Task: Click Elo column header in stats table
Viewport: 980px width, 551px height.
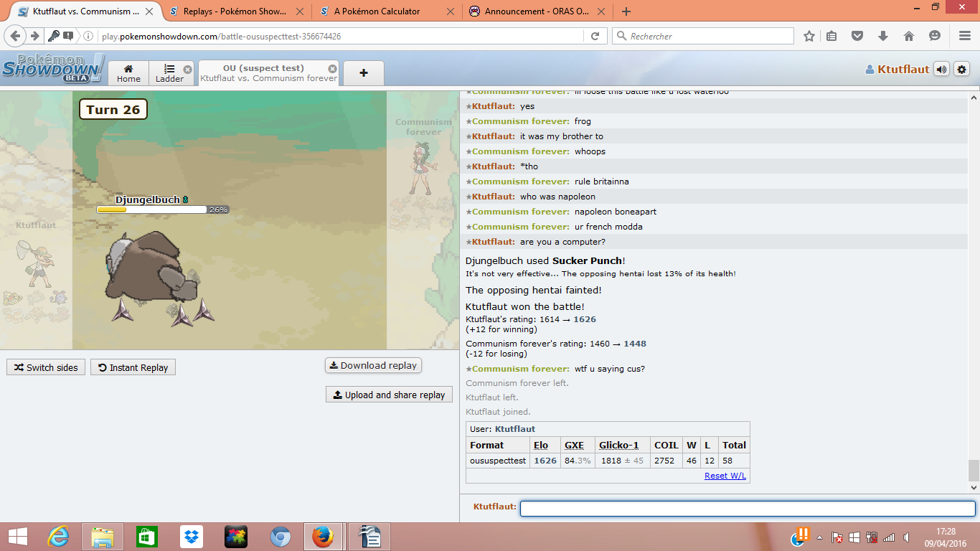Action: 541,445
